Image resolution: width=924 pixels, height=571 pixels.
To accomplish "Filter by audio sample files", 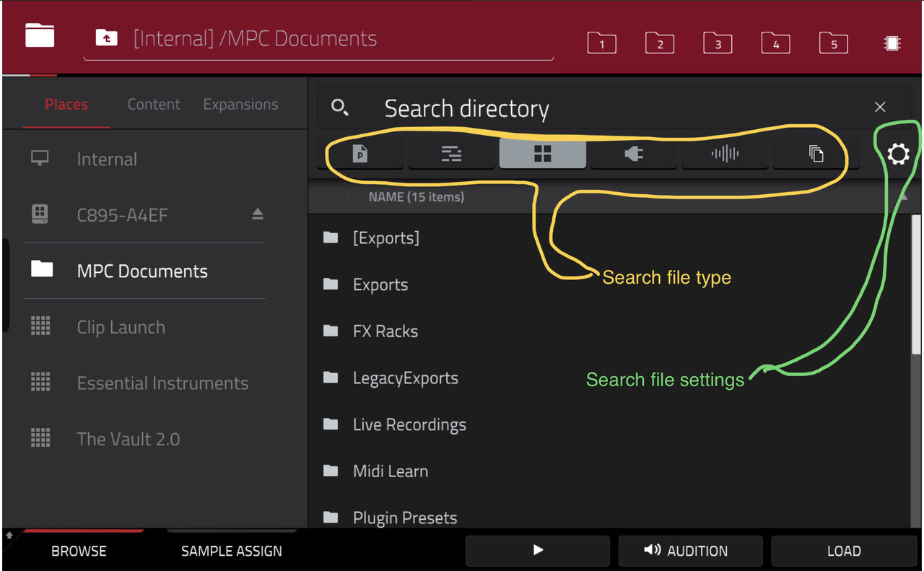I will [x=725, y=153].
